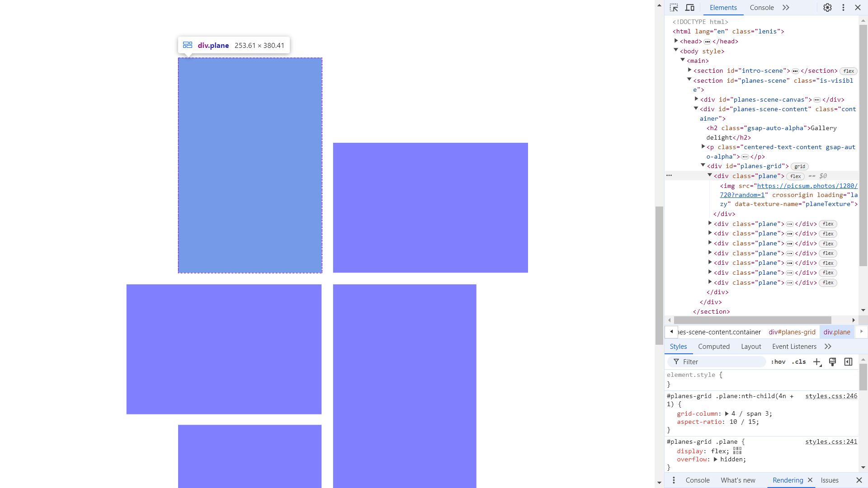Viewport: 868px width, 488px height.
Task: Expand the head element node
Action: point(676,41)
